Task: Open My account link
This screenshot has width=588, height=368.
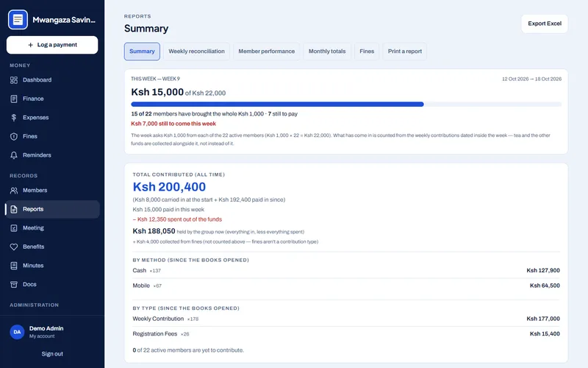Action: coord(42,336)
